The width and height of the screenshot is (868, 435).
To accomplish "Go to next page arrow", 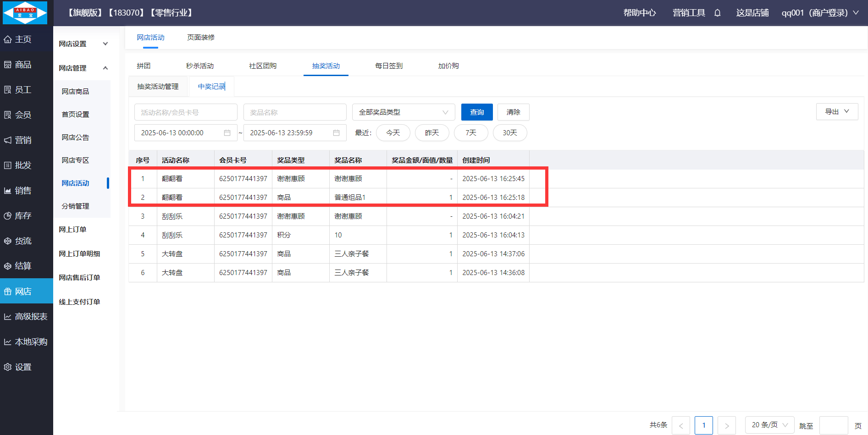I will click(x=726, y=425).
